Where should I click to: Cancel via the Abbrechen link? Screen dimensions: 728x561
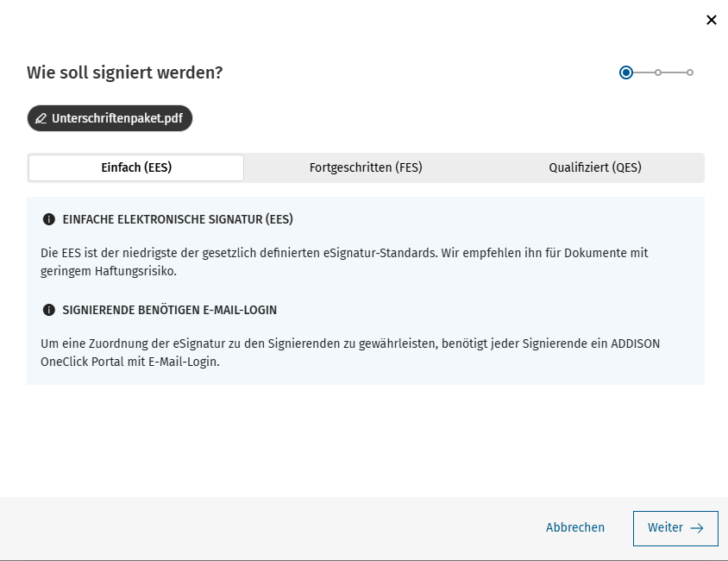tap(574, 528)
